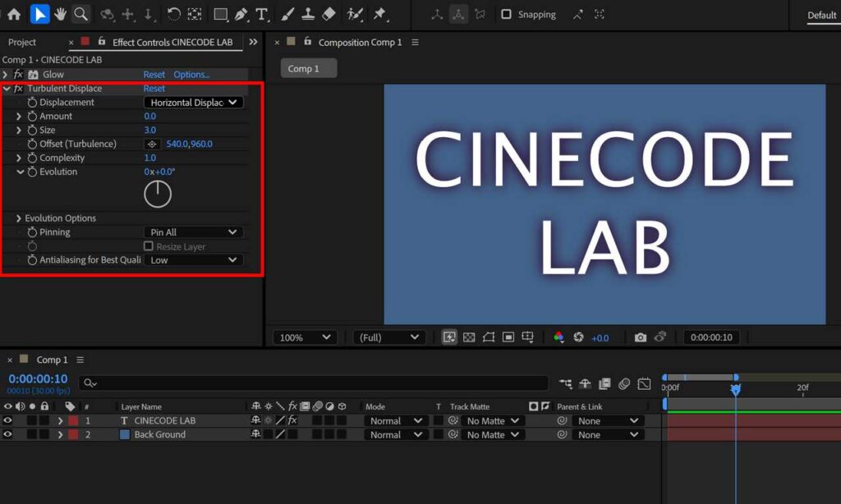Open the viewer magnification 100% dropdown
The width and height of the screenshot is (841, 504).
(x=305, y=337)
